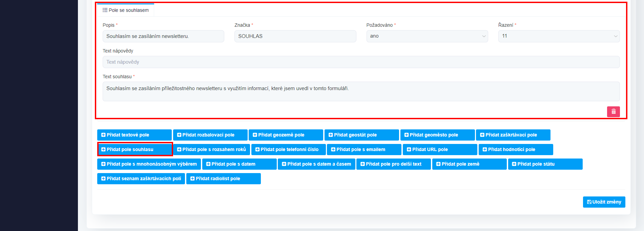644x231 pixels.
Task: Click Přidat pole s datem button
Action: tap(239, 164)
